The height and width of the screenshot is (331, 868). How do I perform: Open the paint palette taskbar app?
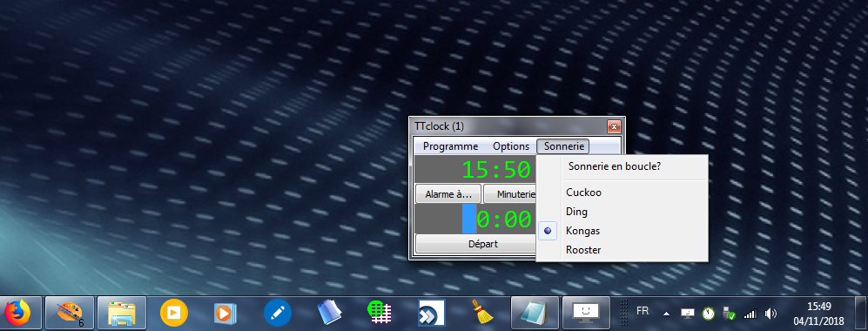point(69,314)
